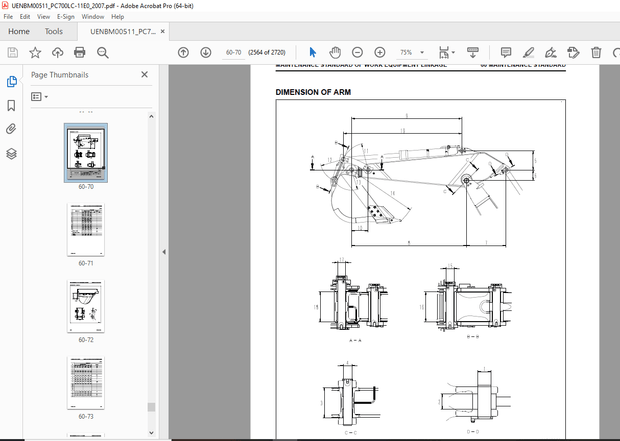Click the Save file icon

click(13, 53)
